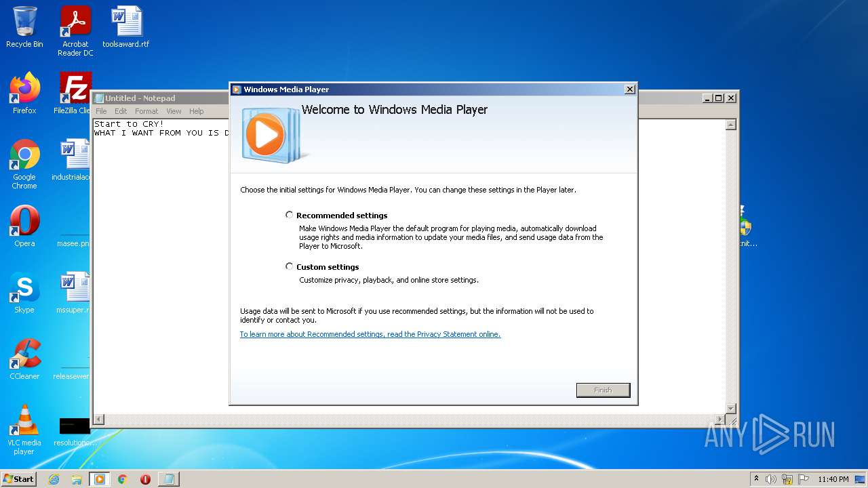
Task: Open the industrialac Word document icon
Action: coord(73,160)
